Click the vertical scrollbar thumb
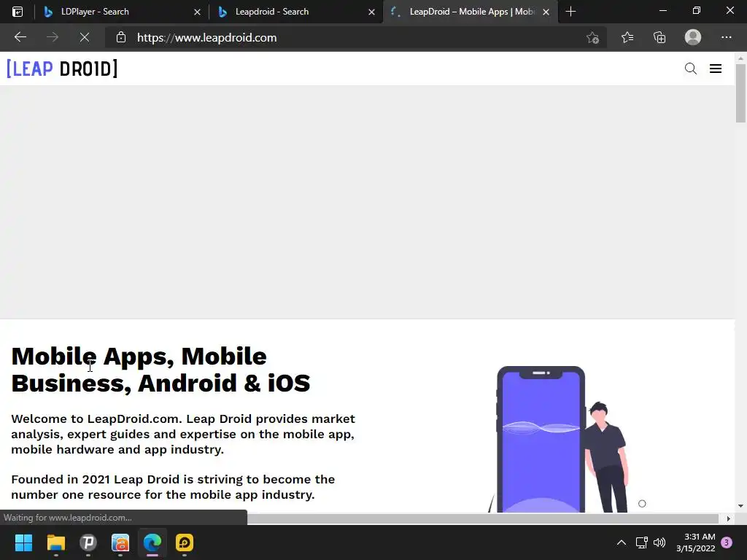The image size is (747, 560). (x=740, y=93)
